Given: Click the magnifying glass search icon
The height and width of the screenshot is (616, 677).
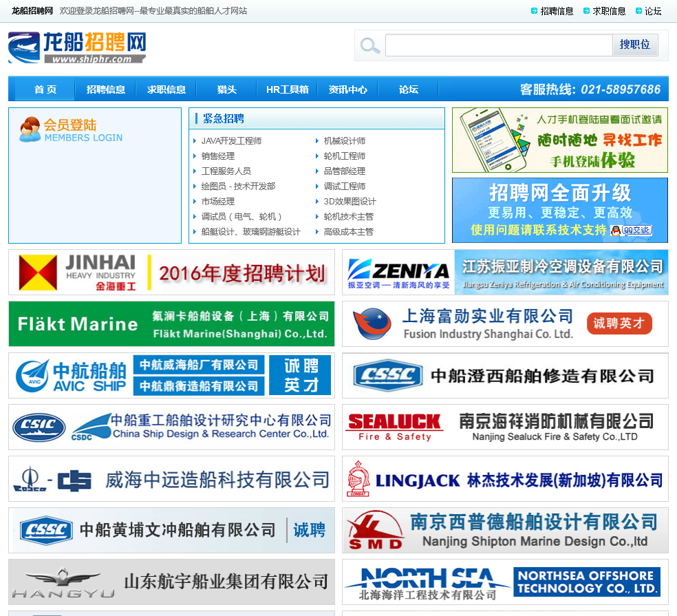Looking at the screenshot, I should coord(369,45).
